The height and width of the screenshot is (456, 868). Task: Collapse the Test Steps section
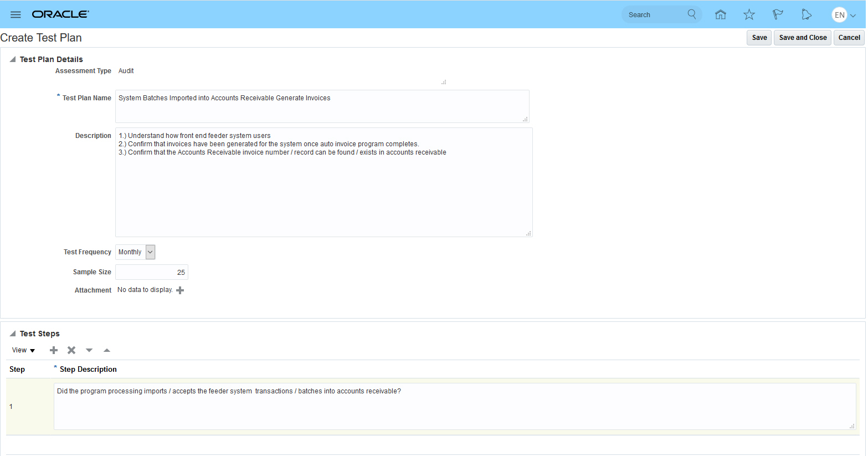[x=12, y=333]
